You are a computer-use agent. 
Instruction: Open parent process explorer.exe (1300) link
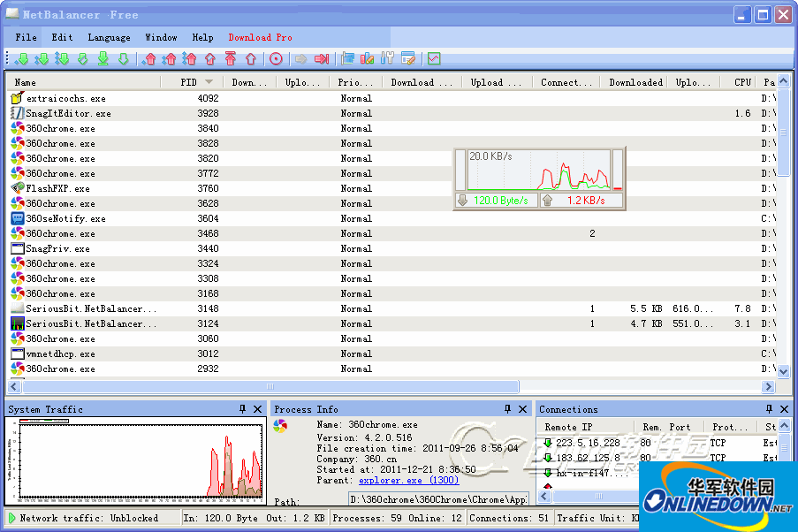pos(408,480)
